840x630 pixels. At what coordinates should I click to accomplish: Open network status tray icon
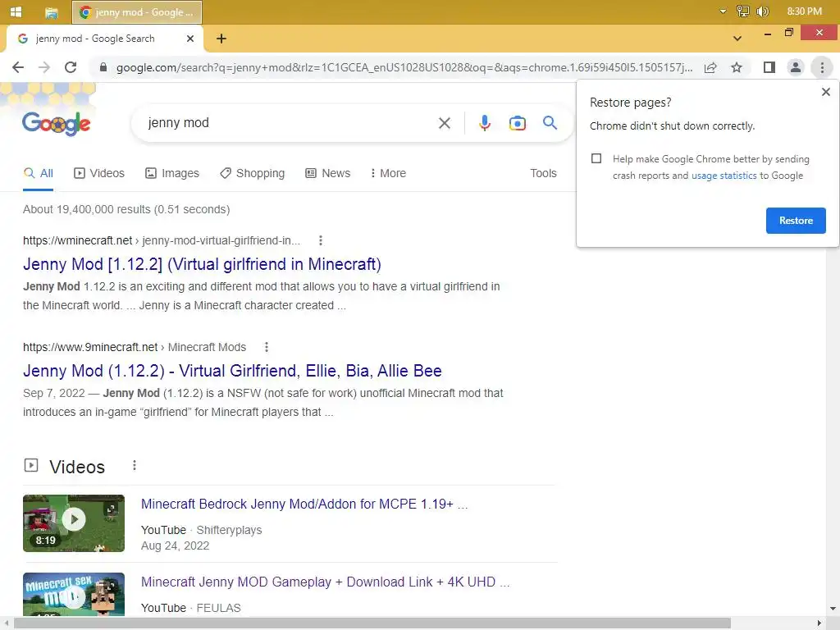(x=742, y=11)
